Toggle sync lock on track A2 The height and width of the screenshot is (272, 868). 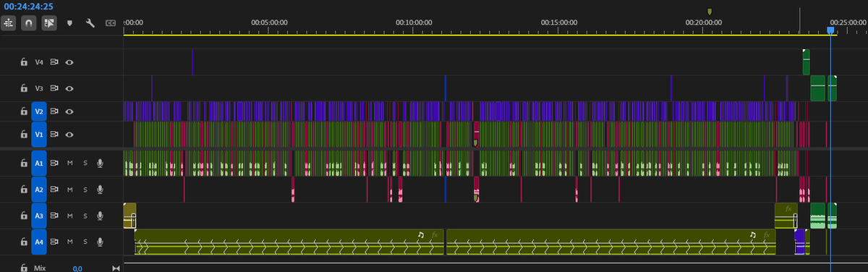(x=55, y=190)
